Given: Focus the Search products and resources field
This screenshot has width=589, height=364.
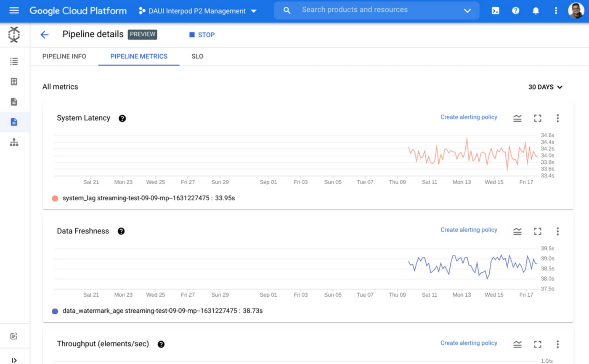Looking at the screenshot, I should tap(355, 10).
